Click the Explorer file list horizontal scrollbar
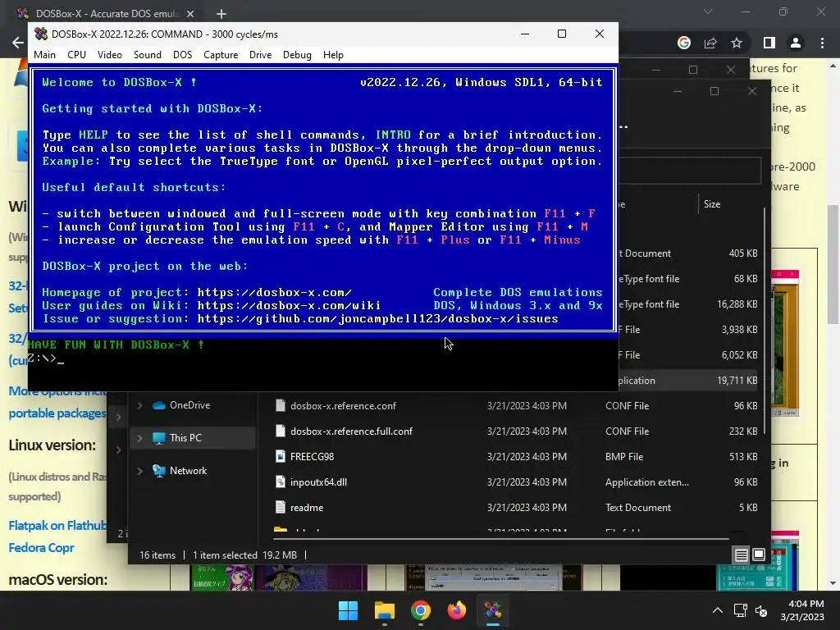 click(501, 538)
